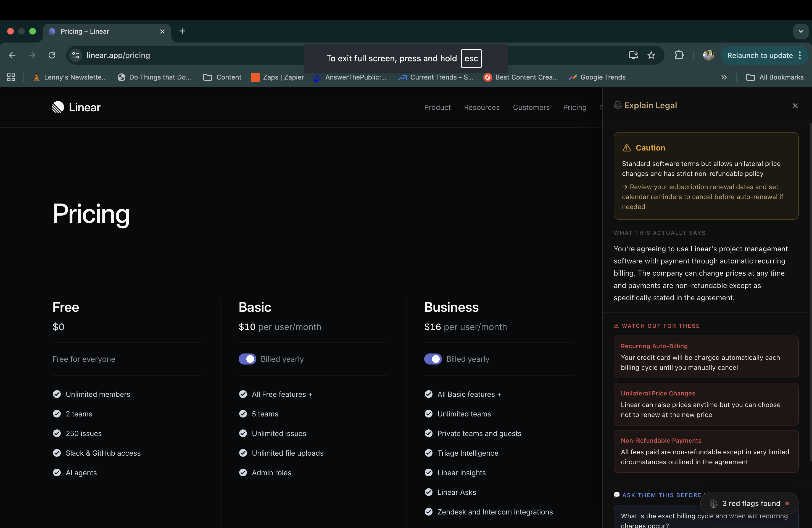The width and height of the screenshot is (812, 528).
Task: Click the esc key hint in fullscreen banner
Action: (x=471, y=58)
